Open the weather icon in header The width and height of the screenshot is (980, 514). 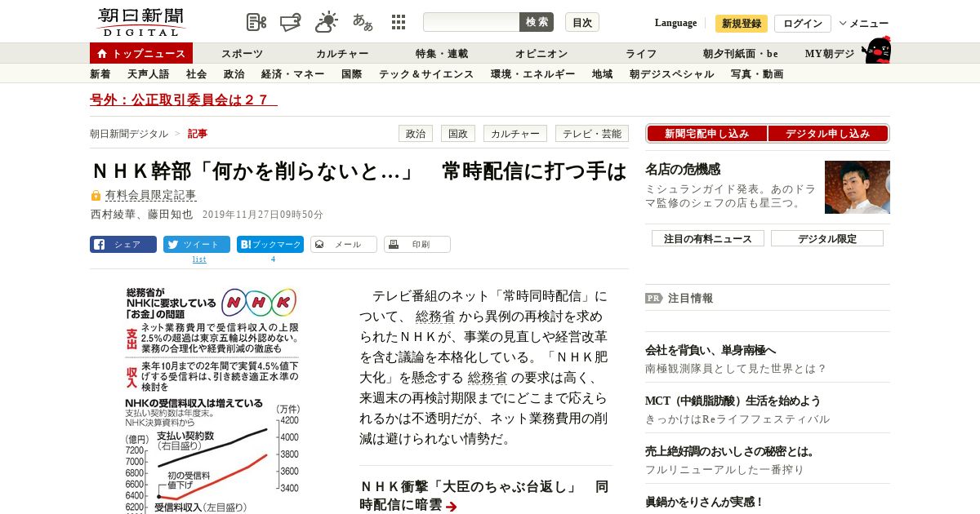327,22
